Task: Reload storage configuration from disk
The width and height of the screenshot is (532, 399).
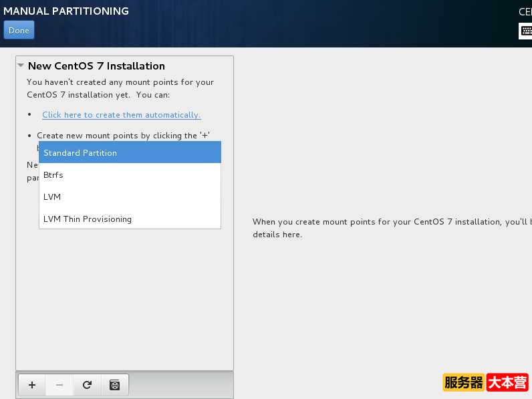Action: [x=87, y=385]
